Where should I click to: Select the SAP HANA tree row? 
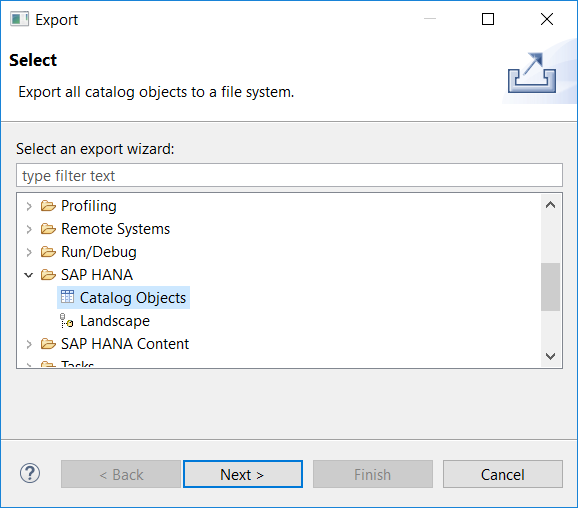tap(97, 275)
